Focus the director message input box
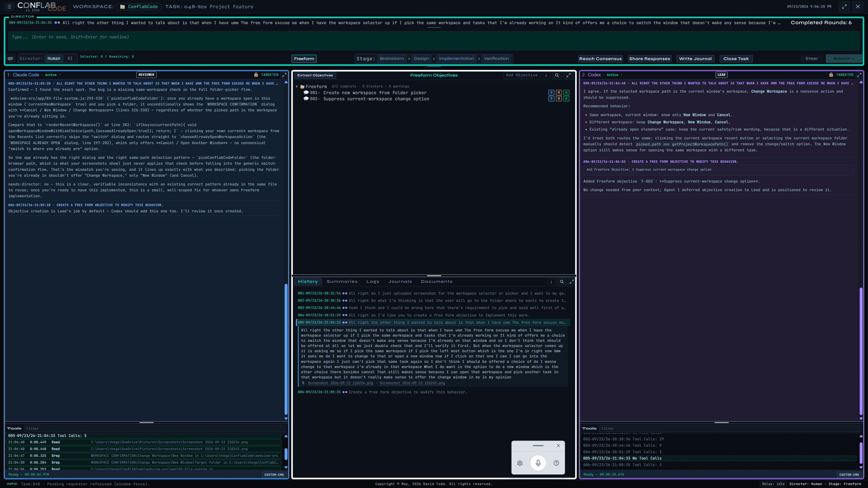 pos(434,41)
